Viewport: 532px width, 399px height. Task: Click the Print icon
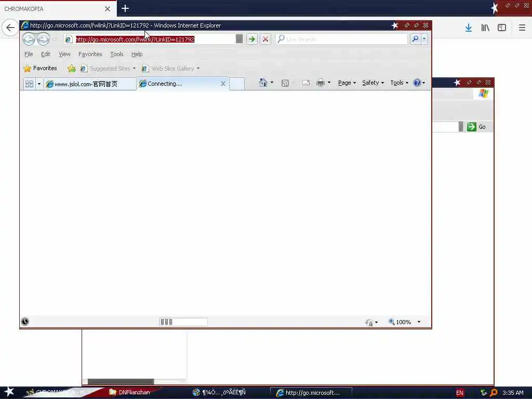(320, 83)
